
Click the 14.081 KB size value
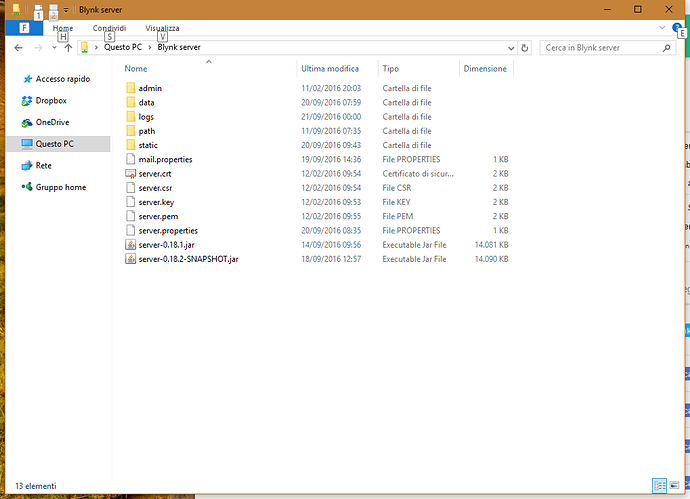pos(492,245)
